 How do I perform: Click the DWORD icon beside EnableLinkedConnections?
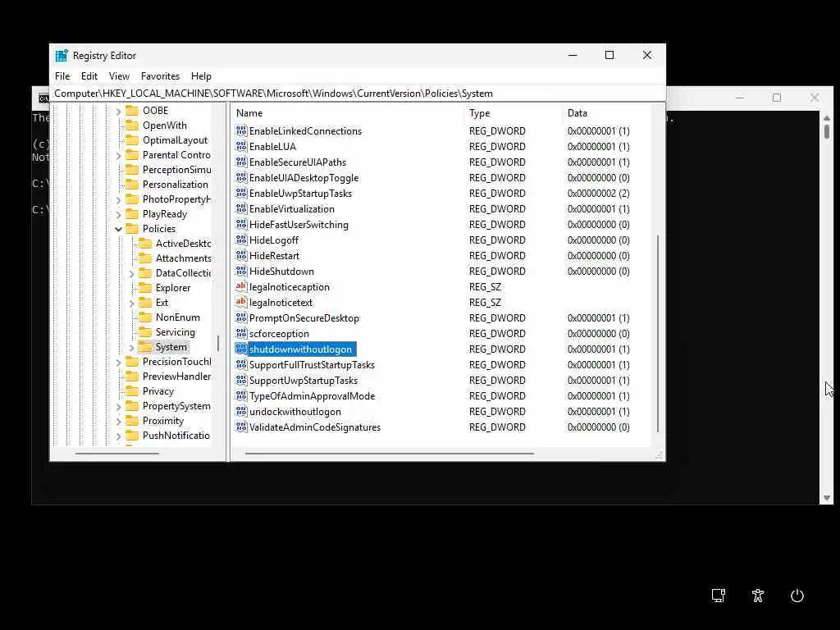[x=241, y=130]
